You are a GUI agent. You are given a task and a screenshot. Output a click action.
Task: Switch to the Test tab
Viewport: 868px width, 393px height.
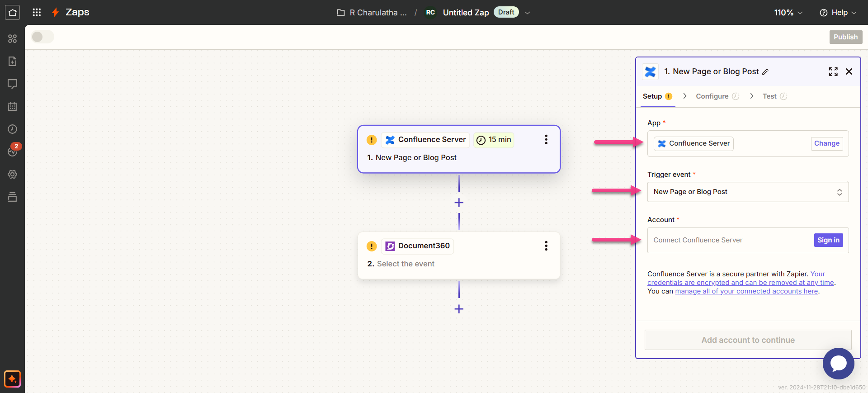tap(774, 96)
